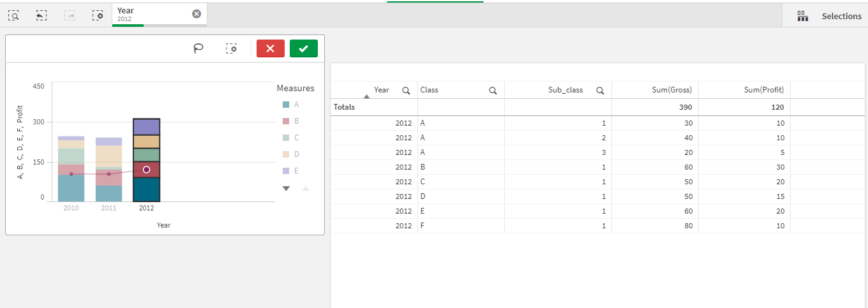Sort by Sum(Profit) column header

click(x=765, y=90)
